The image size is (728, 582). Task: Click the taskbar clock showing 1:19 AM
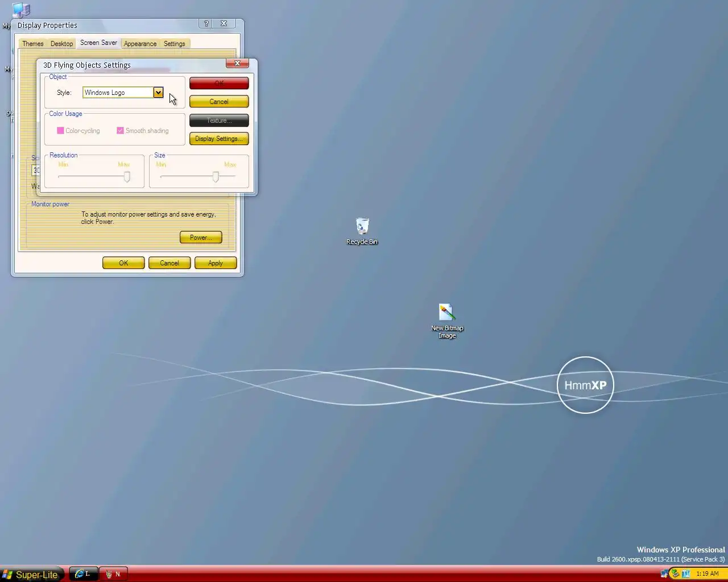click(708, 573)
